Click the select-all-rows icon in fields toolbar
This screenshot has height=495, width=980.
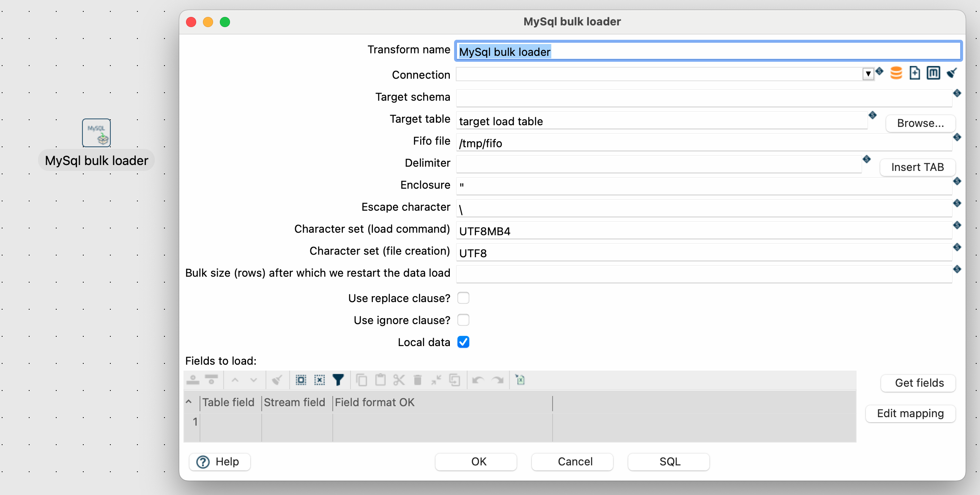[301, 380]
